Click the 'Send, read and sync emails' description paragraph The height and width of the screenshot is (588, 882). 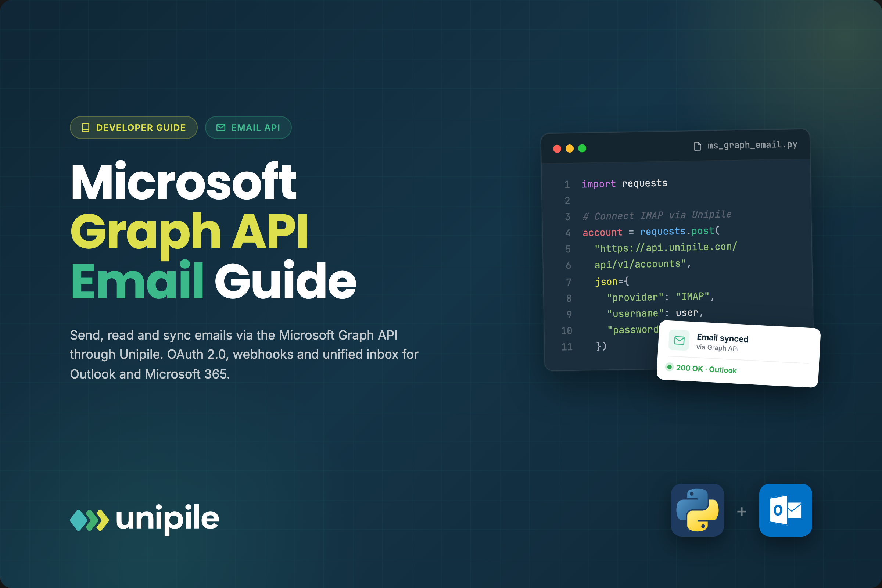244,354
